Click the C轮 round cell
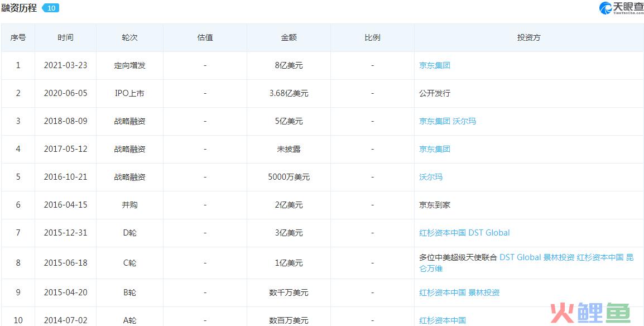This screenshot has height=326, width=644. coord(130,263)
